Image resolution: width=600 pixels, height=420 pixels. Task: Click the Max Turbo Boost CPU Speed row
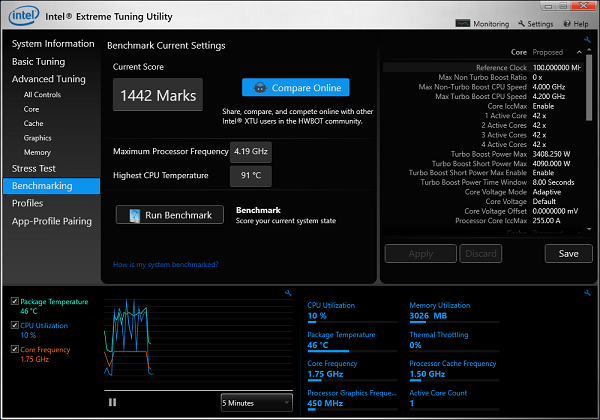tap(483, 96)
